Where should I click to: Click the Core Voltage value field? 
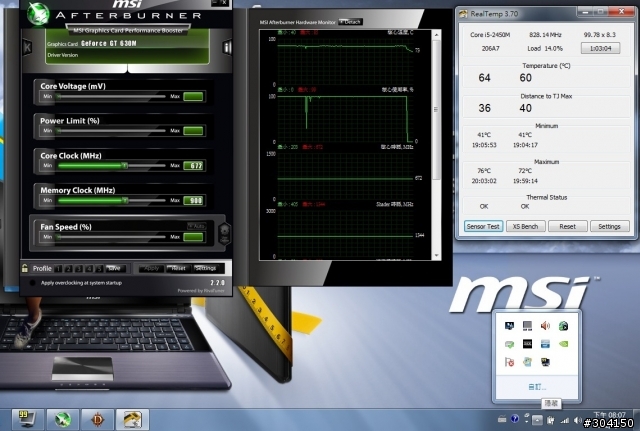(193, 97)
